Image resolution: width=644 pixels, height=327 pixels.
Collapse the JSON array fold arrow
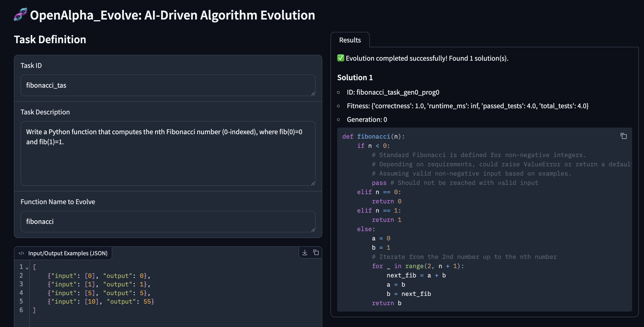point(27,268)
